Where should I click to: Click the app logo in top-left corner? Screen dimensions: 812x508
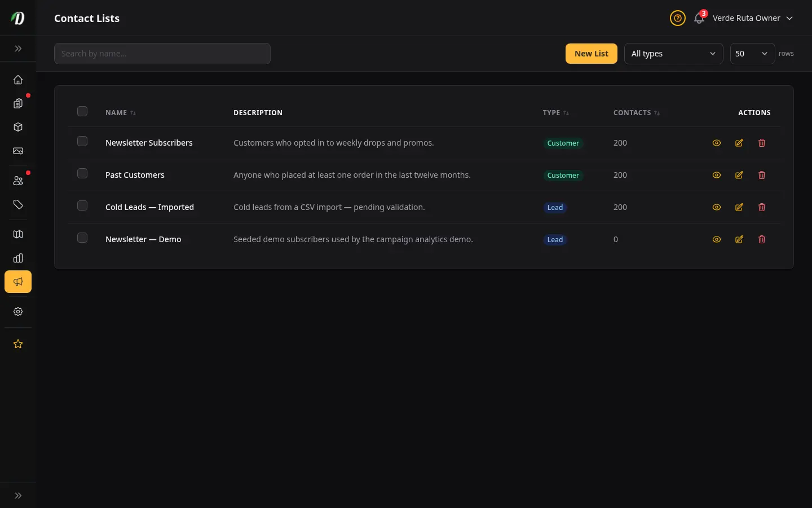click(18, 18)
